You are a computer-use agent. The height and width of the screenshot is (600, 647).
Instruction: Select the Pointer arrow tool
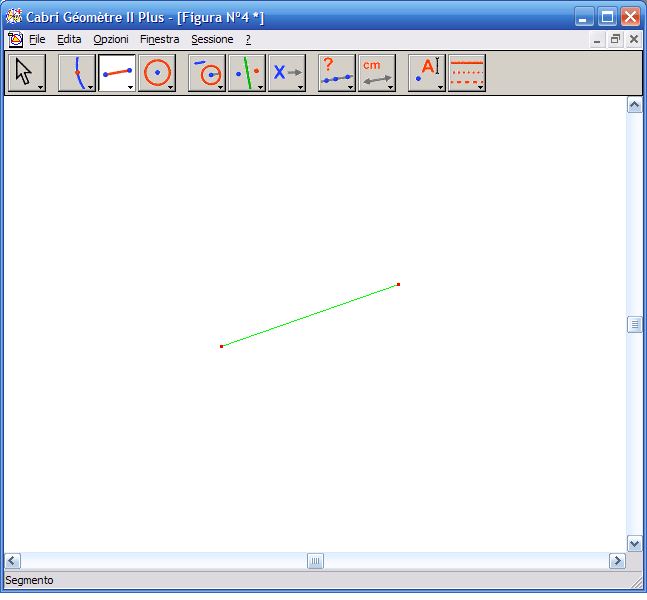pyautogui.click(x=27, y=73)
